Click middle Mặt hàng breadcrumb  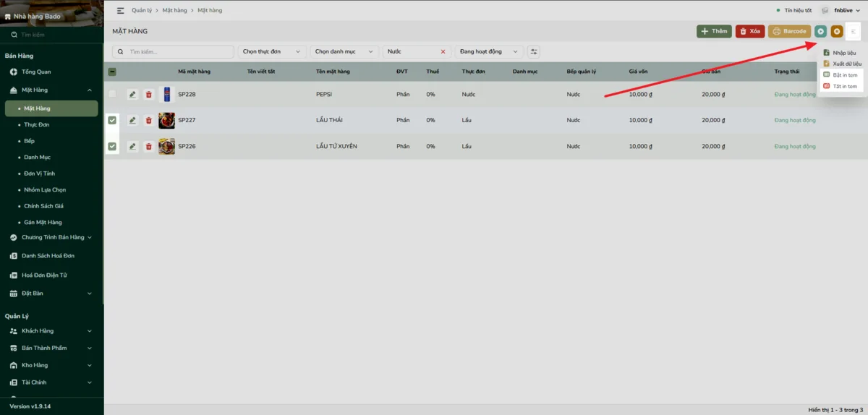[x=173, y=11]
